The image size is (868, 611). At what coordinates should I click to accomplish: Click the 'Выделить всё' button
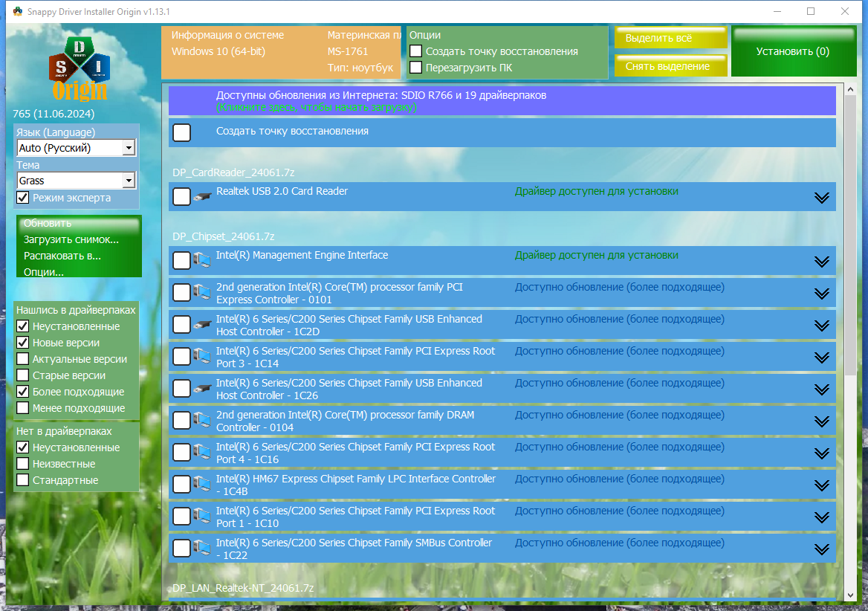click(x=670, y=38)
